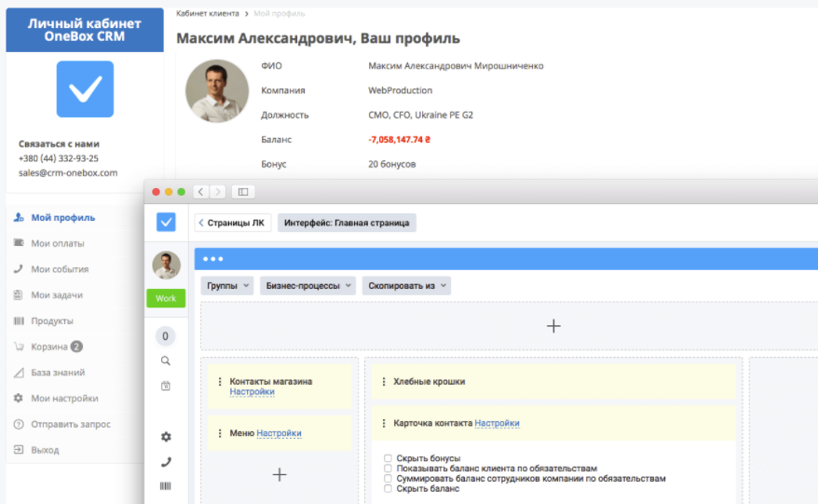Open Настройки link next to Меню
Viewport: 818px width, 504px height.
[279, 433]
